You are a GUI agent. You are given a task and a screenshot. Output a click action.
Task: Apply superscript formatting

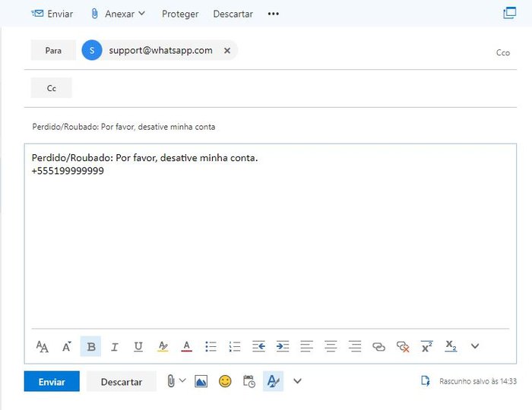point(426,347)
